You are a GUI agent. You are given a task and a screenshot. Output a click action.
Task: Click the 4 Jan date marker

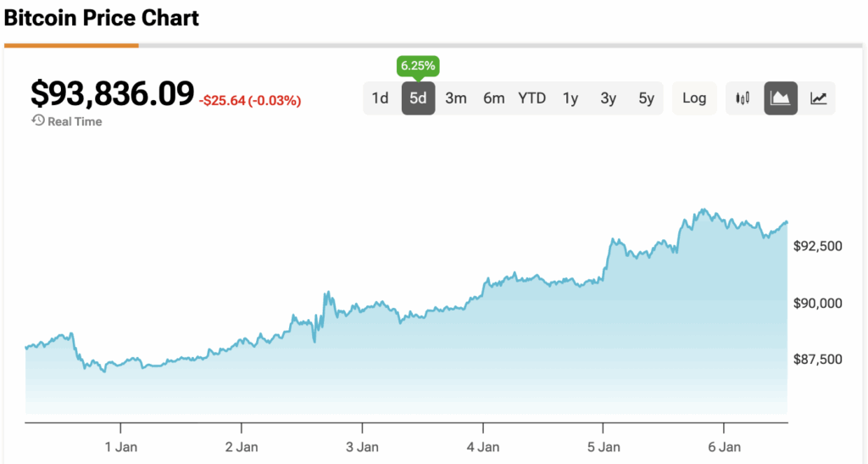click(x=483, y=446)
